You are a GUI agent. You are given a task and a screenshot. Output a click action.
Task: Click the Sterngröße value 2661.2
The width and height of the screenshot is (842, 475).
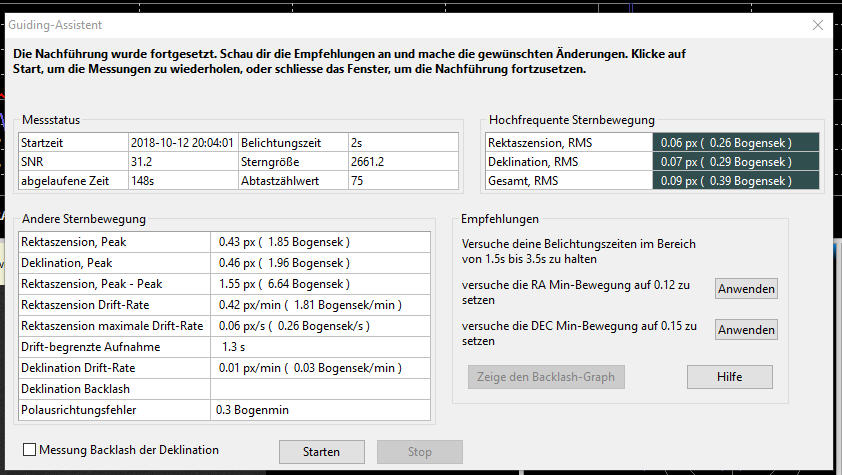coord(402,161)
